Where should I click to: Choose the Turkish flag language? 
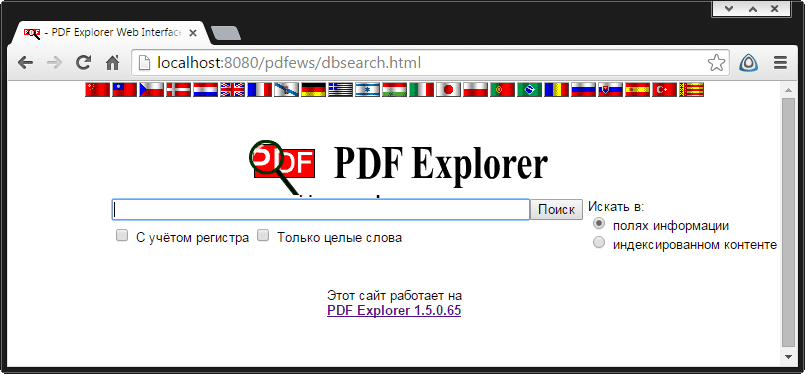click(664, 89)
